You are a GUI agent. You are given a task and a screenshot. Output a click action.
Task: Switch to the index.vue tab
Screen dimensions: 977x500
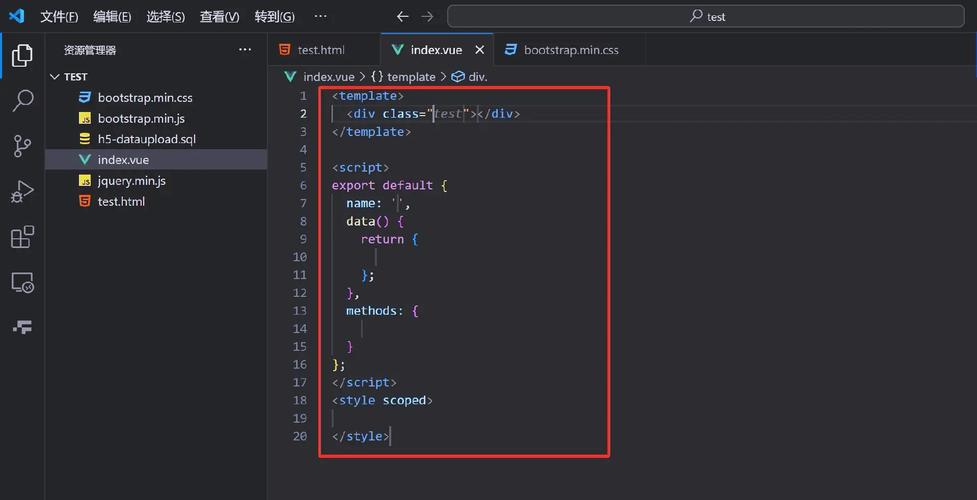tap(437, 50)
